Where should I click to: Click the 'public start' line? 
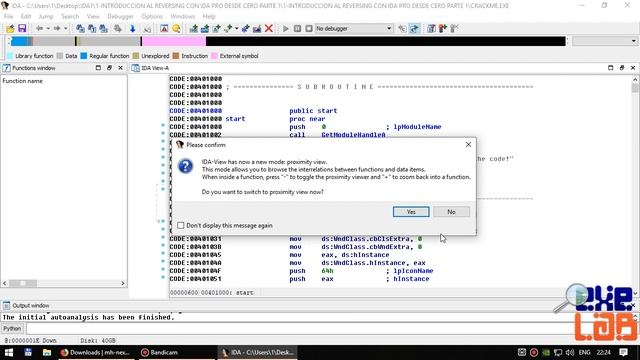pyautogui.click(x=313, y=111)
